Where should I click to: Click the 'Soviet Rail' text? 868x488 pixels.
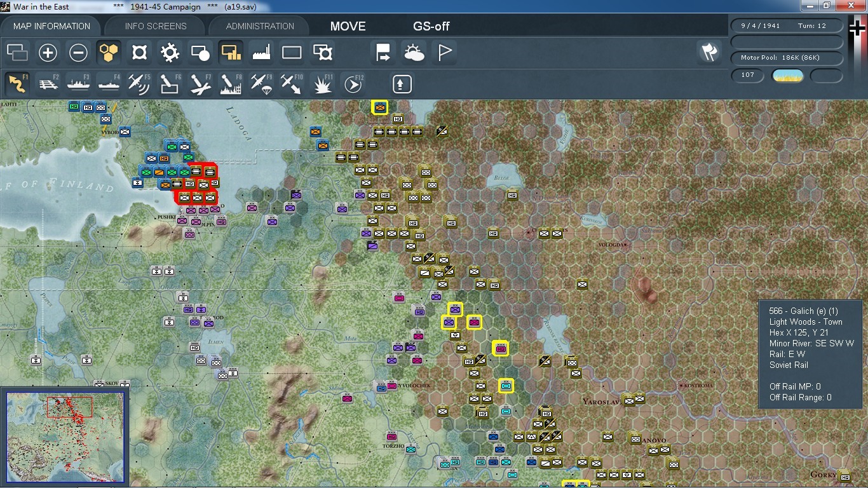coord(789,365)
